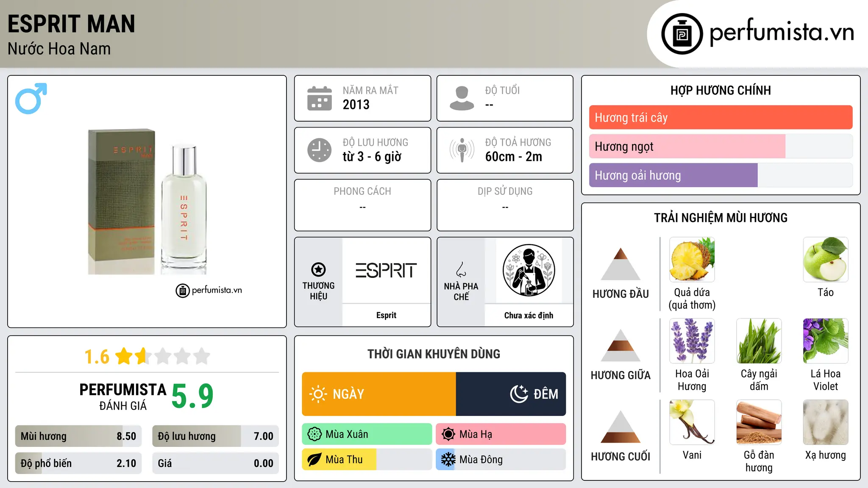
Task: Click the Hợp hương chính heading
Action: click(x=721, y=90)
